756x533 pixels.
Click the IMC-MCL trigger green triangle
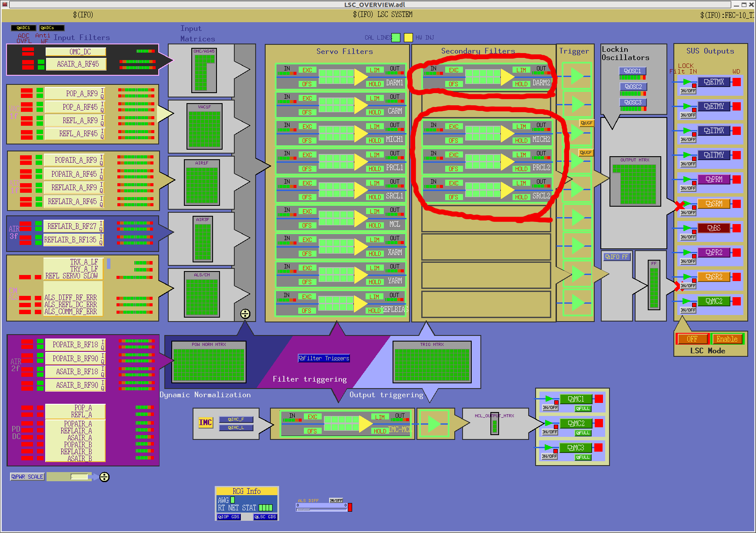[433, 424]
